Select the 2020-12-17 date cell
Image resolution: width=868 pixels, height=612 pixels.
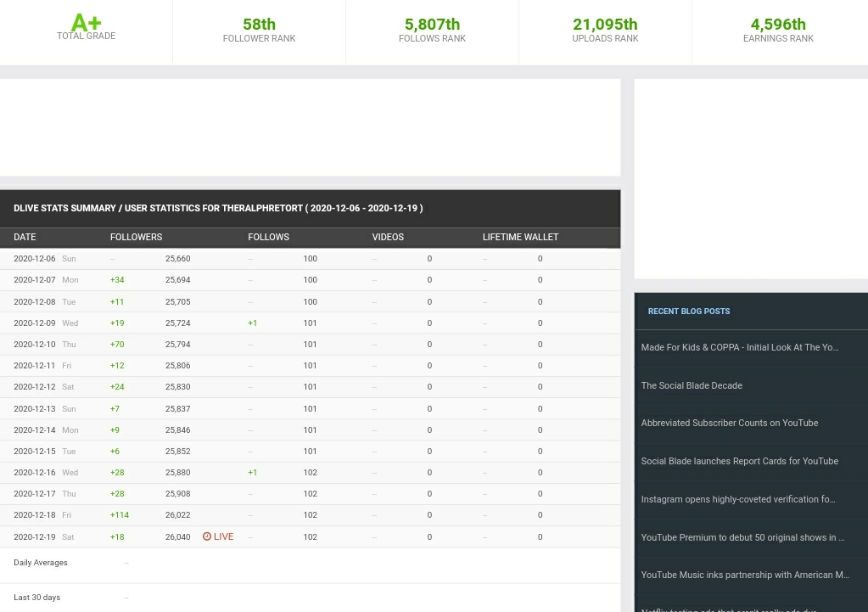[x=34, y=493]
